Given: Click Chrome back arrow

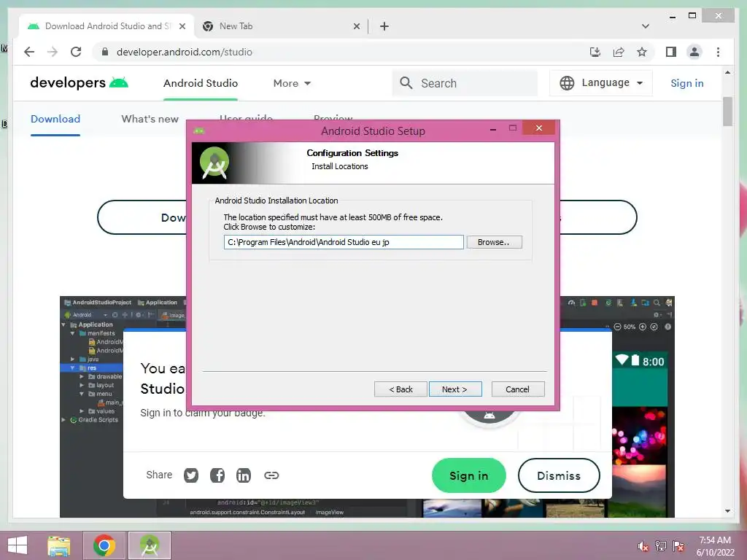Looking at the screenshot, I should 29,52.
